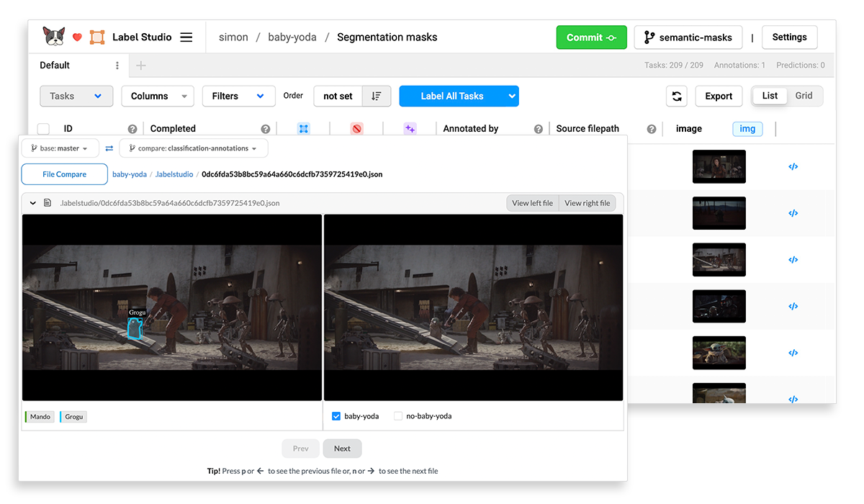This screenshot has height=504, width=864.
Task: Add a new tab with plus icon
Action: point(141,66)
